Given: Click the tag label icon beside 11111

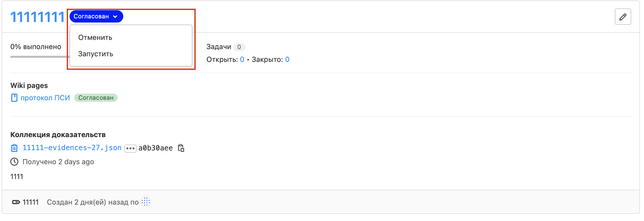Looking at the screenshot, I should [x=16, y=202].
